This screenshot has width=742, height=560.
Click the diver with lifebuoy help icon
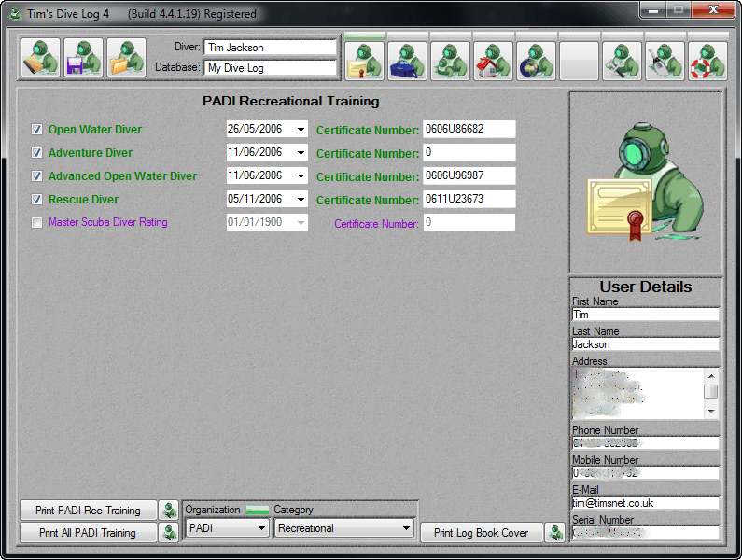pyautogui.click(x=707, y=61)
